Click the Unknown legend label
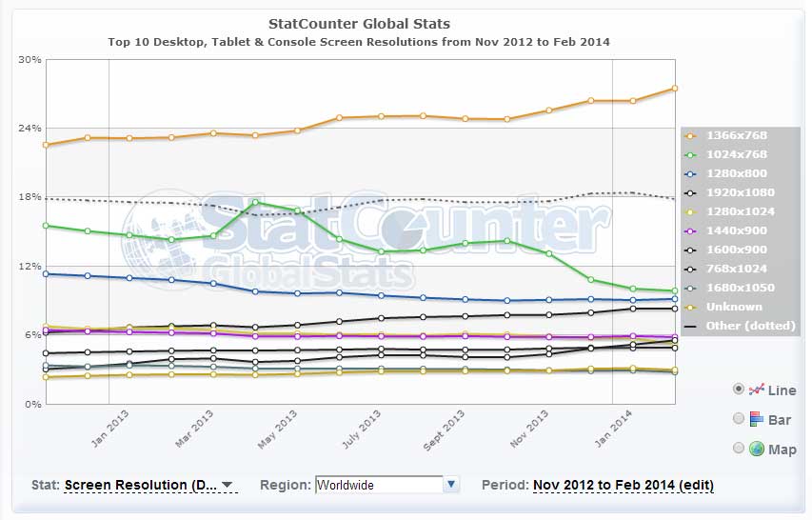The height and width of the screenshot is (520, 812). click(x=734, y=307)
